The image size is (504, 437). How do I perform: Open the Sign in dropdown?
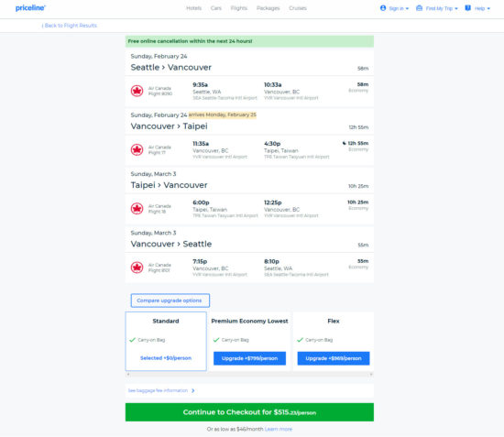tap(394, 8)
